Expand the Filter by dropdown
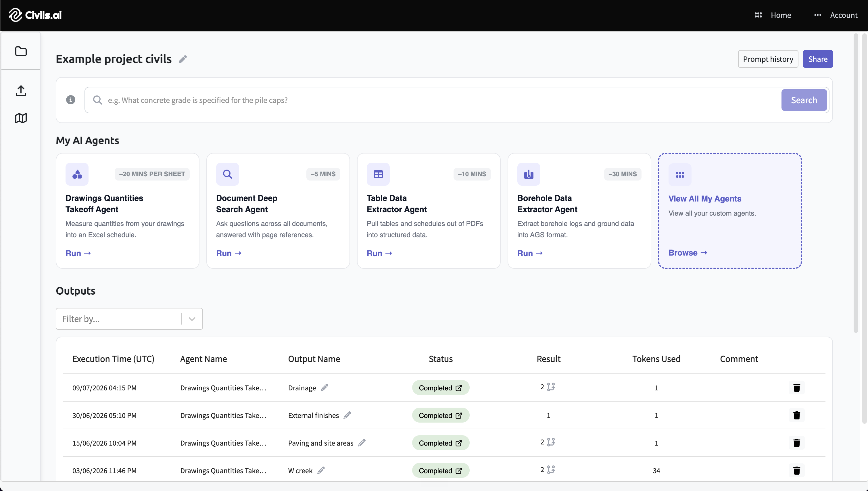868x491 pixels. tap(192, 319)
